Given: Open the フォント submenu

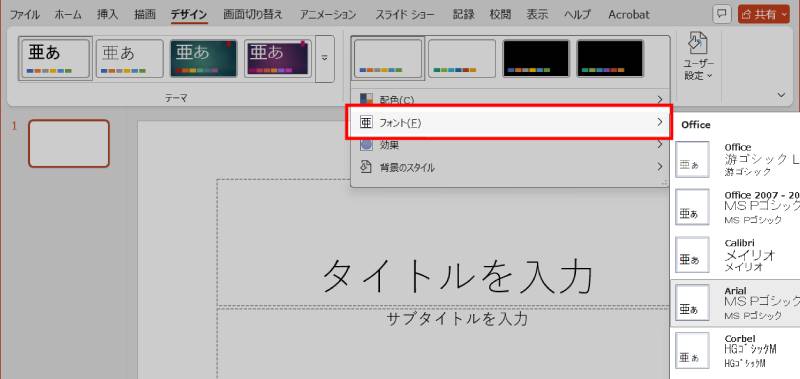Looking at the screenshot, I should [510, 122].
